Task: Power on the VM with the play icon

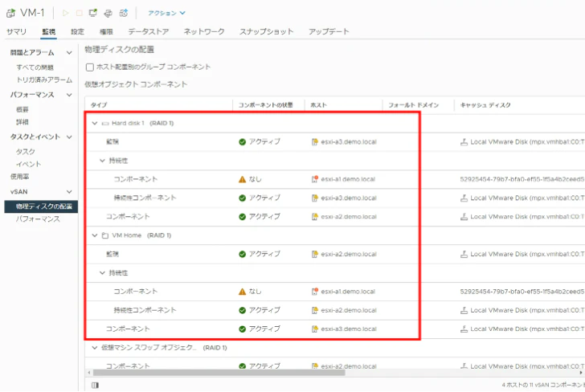Action: 66,13
